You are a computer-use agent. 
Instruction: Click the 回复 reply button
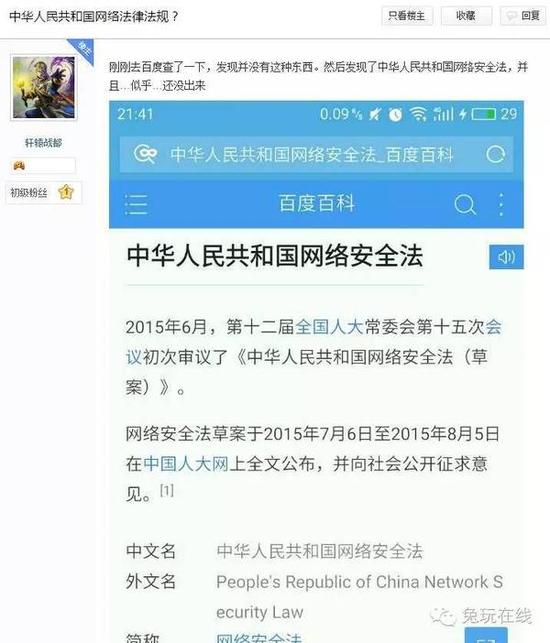click(524, 16)
